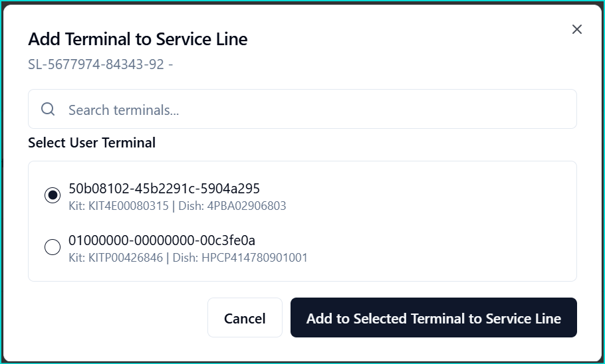This screenshot has width=605, height=364.
Task: Click the 'Dish:' label in second terminal entry
Action: click(185, 258)
